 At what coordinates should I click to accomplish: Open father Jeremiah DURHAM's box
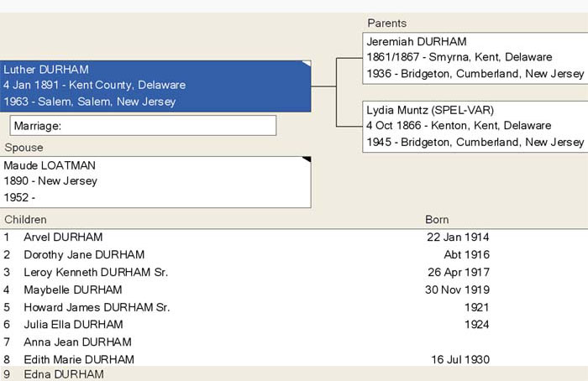click(475, 58)
